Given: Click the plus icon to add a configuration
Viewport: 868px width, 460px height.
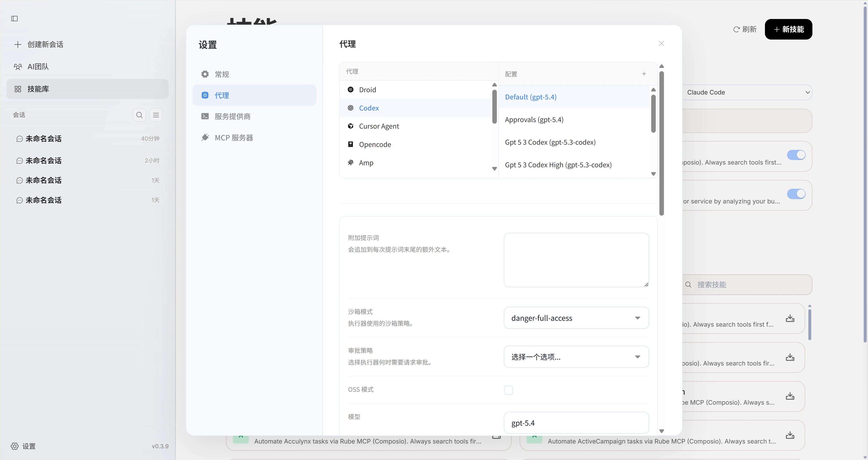Looking at the screenshot, I should [644, 74].
